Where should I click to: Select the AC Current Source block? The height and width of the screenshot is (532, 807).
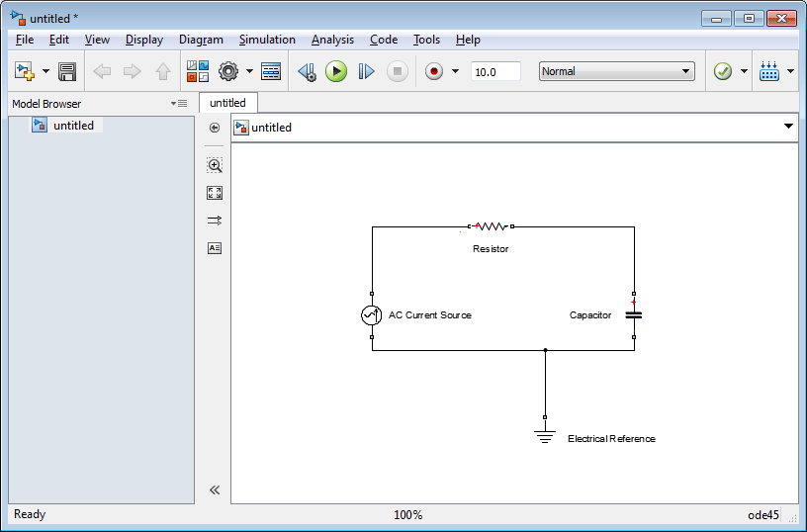[372, 315]
